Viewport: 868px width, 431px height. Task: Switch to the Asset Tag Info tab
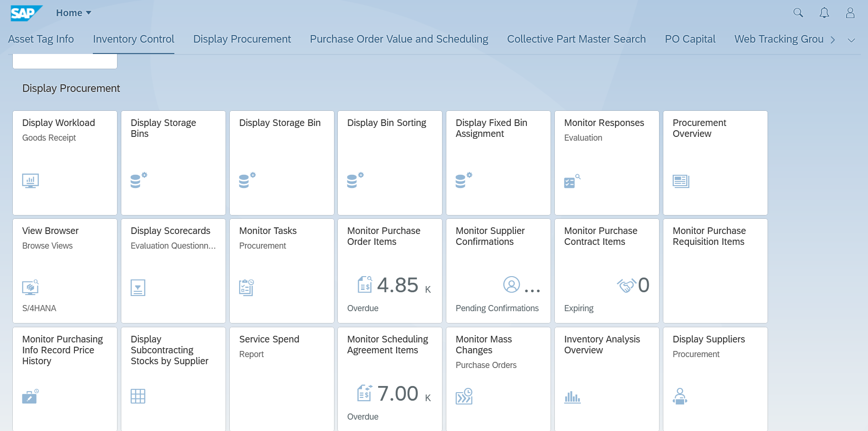41,39
